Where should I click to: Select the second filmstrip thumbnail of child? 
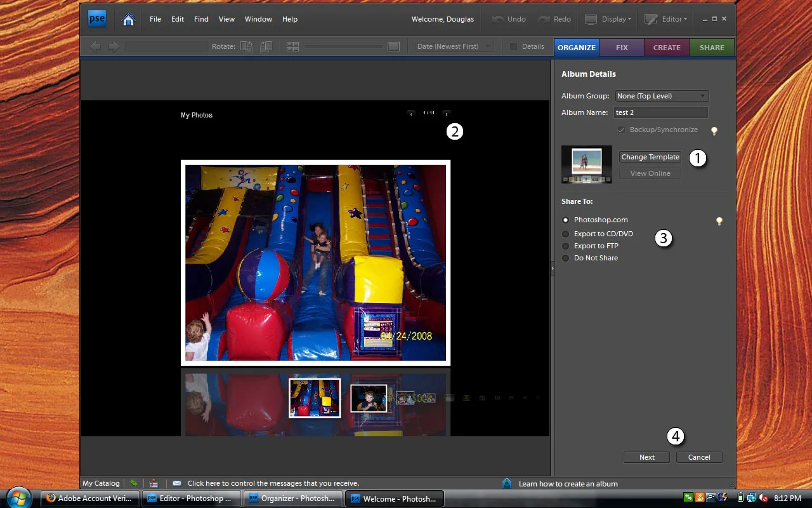[x=369, y=398]
